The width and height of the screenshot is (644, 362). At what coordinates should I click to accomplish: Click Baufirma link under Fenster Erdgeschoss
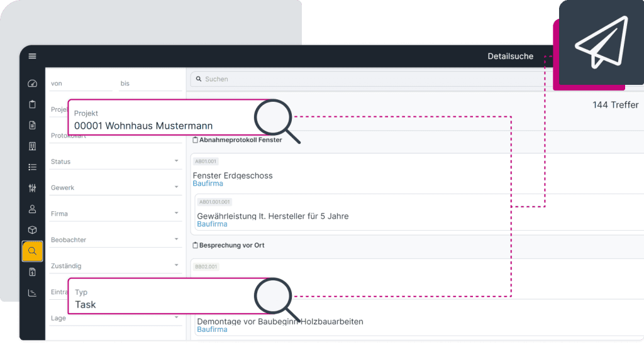point(208,184)
